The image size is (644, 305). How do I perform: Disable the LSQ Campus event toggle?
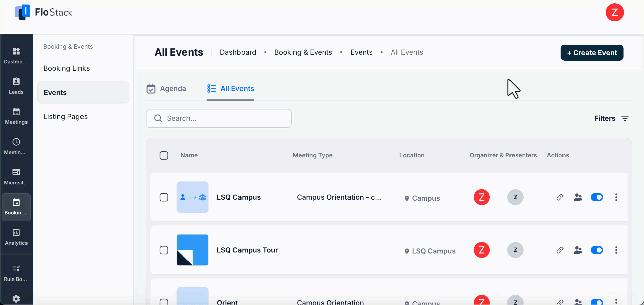click(x=597, y=197)
